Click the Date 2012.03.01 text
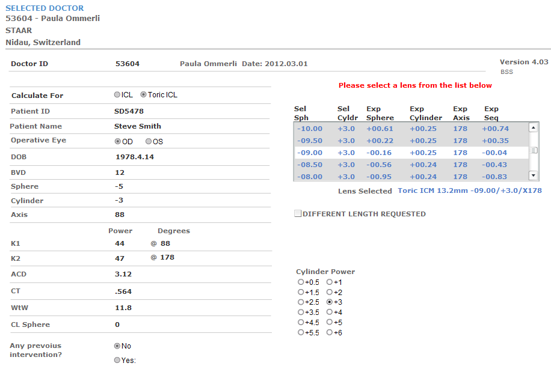Image resolution: width=551 pixels, height=372 pixels. coord(274,64)
